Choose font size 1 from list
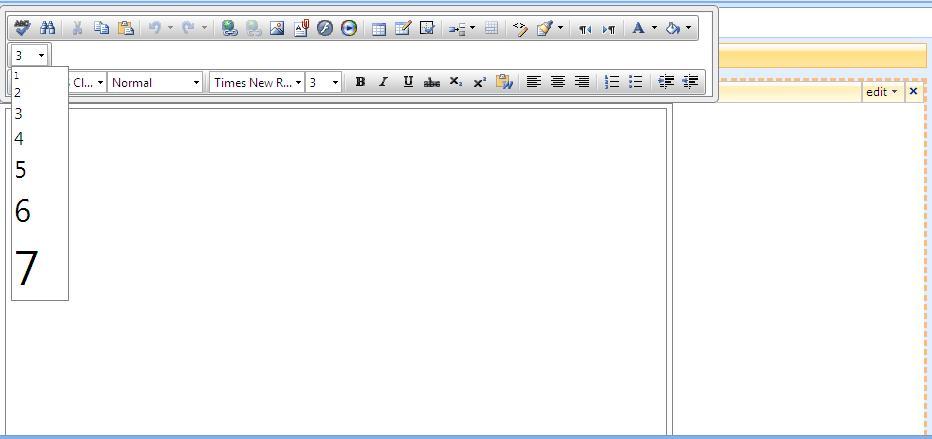This screenshot has height=439, width=932. [x=40, y=75]
